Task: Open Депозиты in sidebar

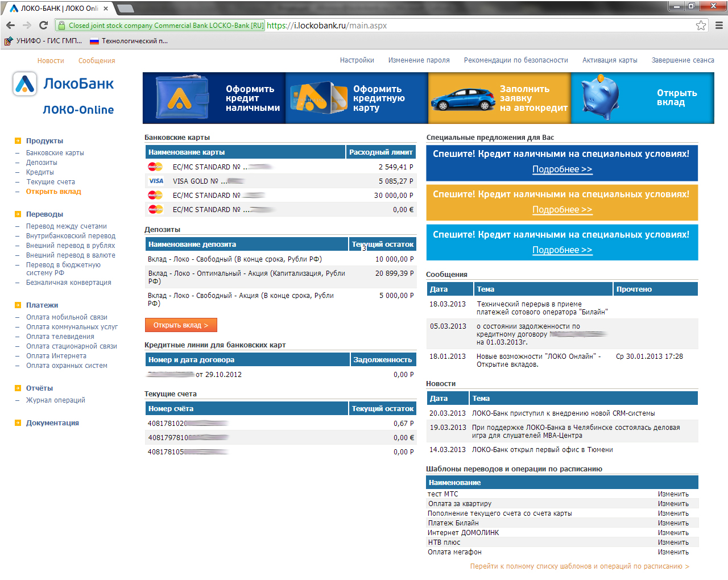Action: click(x=42, y=163)
